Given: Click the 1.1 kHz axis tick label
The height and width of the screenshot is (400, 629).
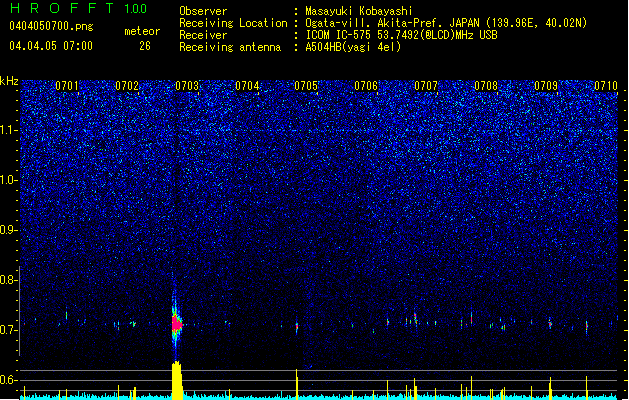Looking at the screenshot, I should click(9, 130).
